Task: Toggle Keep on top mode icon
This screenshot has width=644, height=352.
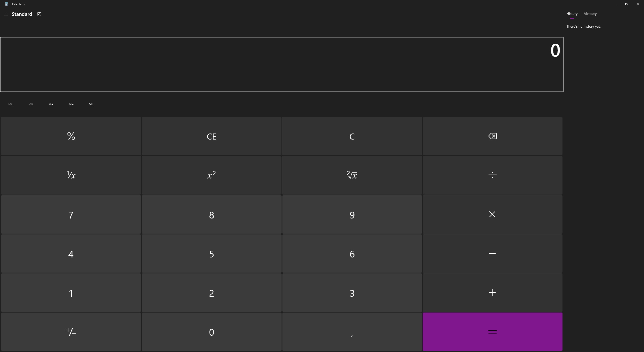Action: tap(39, 14)
